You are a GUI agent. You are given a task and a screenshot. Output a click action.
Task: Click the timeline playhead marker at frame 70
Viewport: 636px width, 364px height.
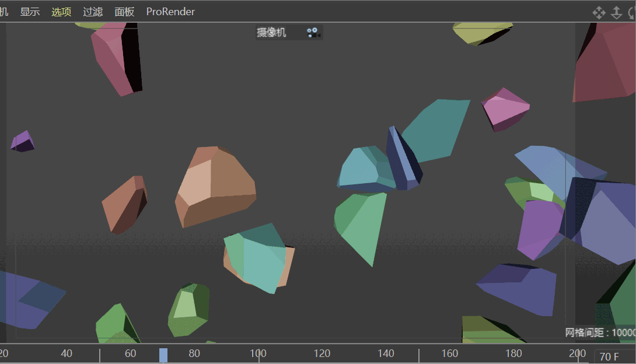(x=163, y=355)
